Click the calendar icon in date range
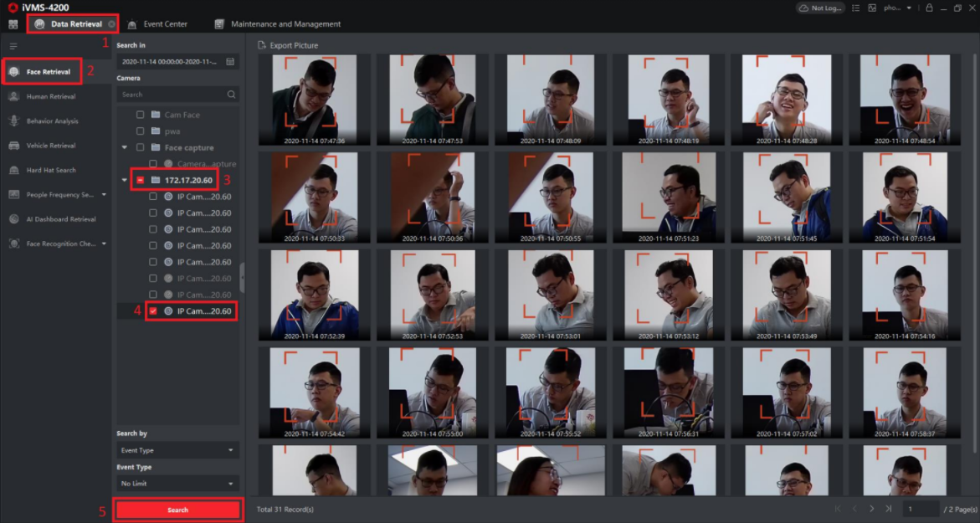Screen dimensions: 980x523 (x=230, y=62)
